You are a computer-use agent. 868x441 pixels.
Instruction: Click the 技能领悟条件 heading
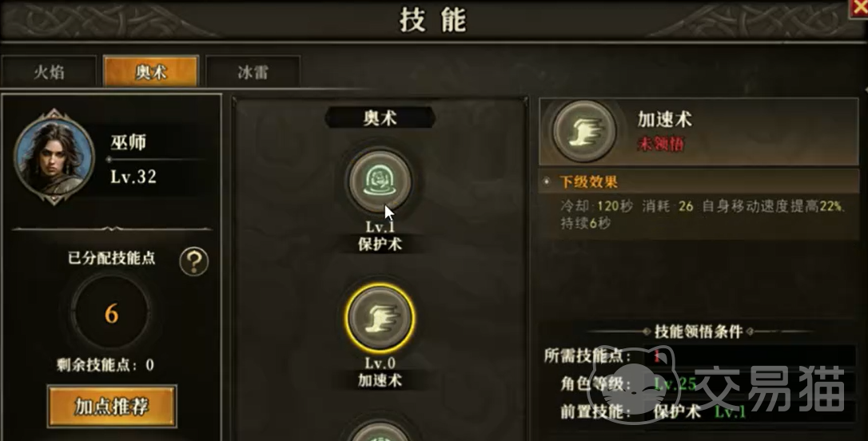pos(698,332)
